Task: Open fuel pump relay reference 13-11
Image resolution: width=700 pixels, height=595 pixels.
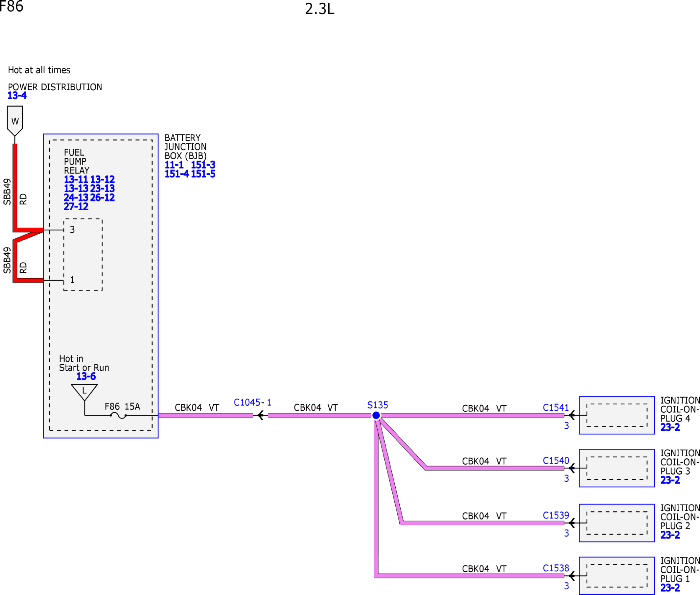Action: [76, 179]
